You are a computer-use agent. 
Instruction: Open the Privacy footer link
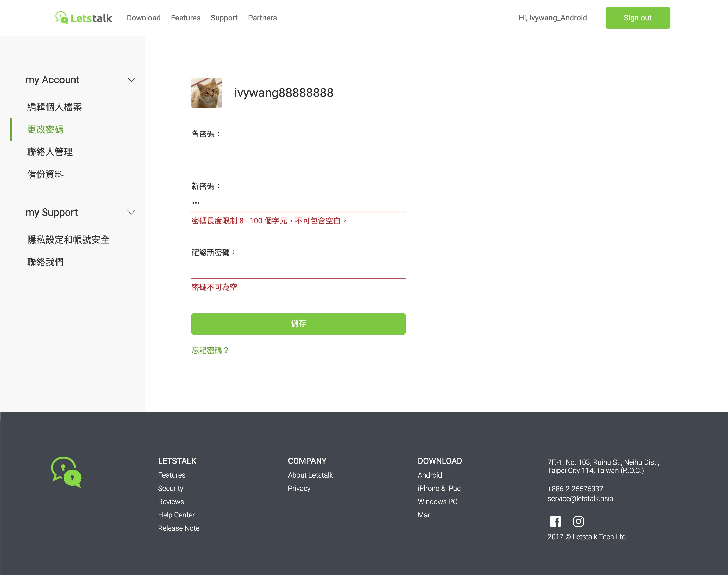[x=299, y=489]
